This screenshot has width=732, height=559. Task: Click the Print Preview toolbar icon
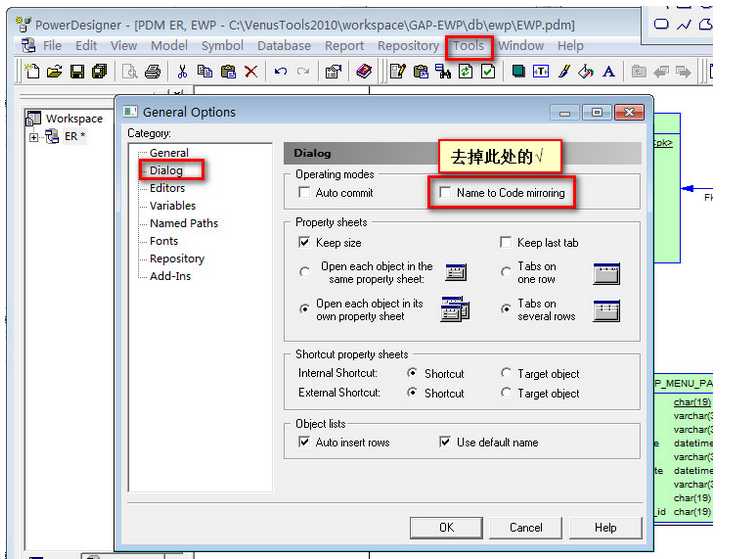click(x=129, y=71)
